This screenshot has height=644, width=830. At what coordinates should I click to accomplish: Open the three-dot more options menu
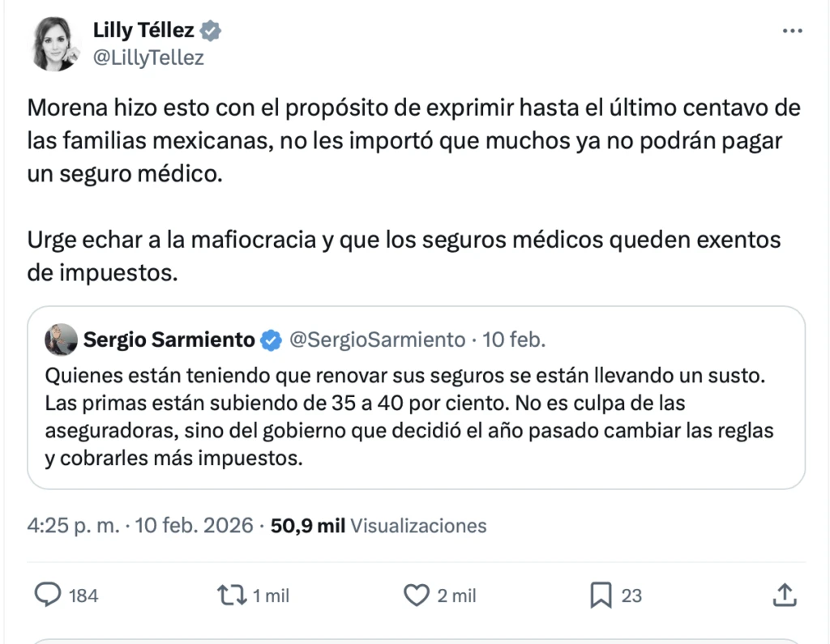791,31
